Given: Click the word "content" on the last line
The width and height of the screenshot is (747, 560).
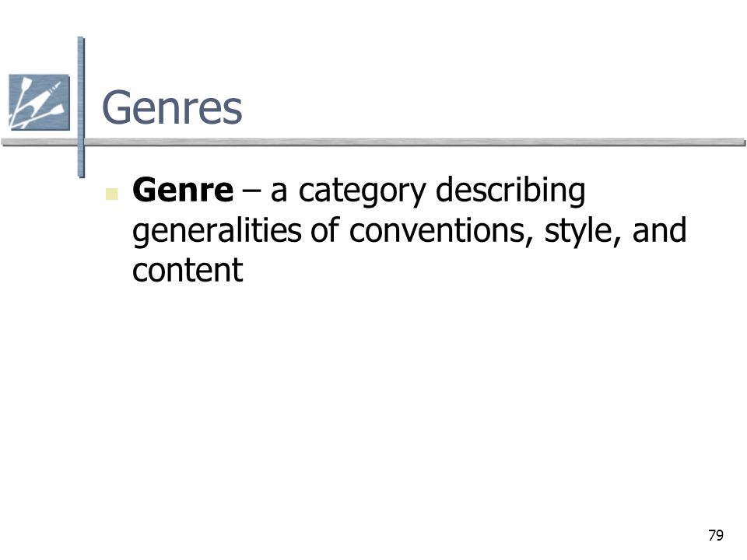Looking at the screenshot, I should tap(188, 271).
